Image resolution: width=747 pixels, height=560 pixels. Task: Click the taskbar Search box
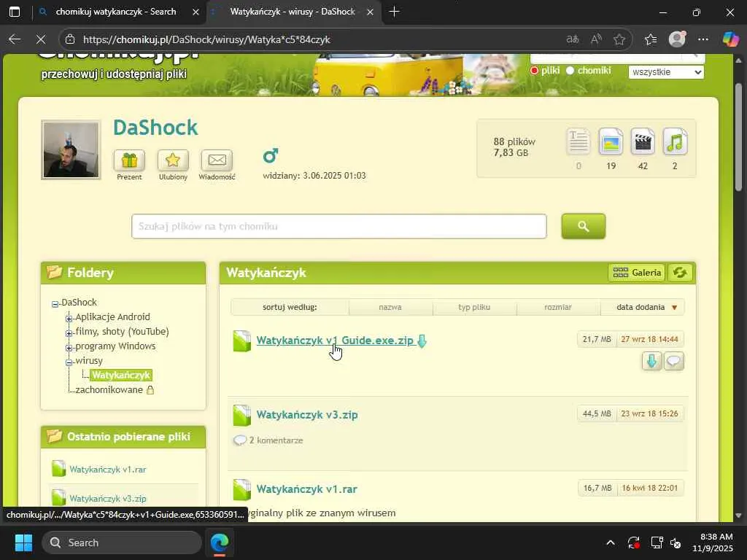(x=122, y=542)
